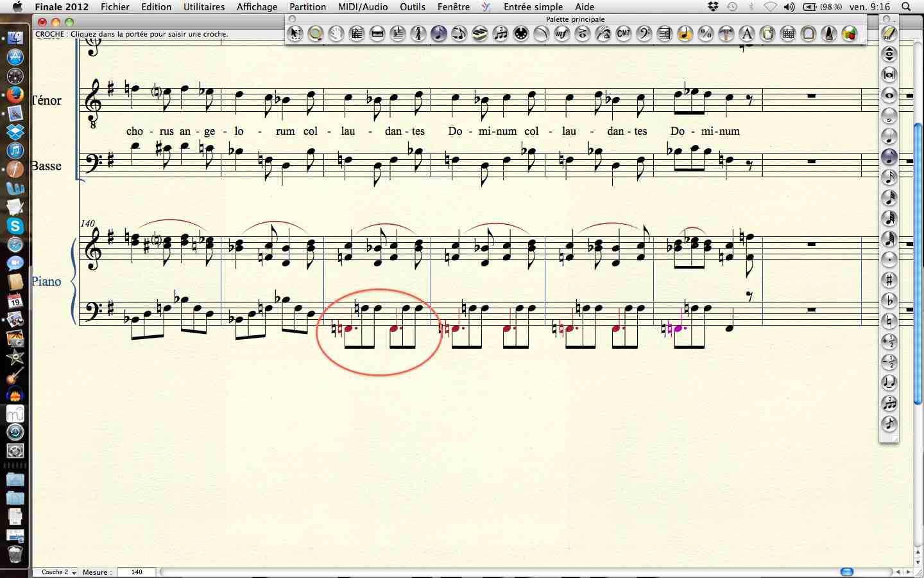Open the Couche 2 layer dropdown

(58, 572)
